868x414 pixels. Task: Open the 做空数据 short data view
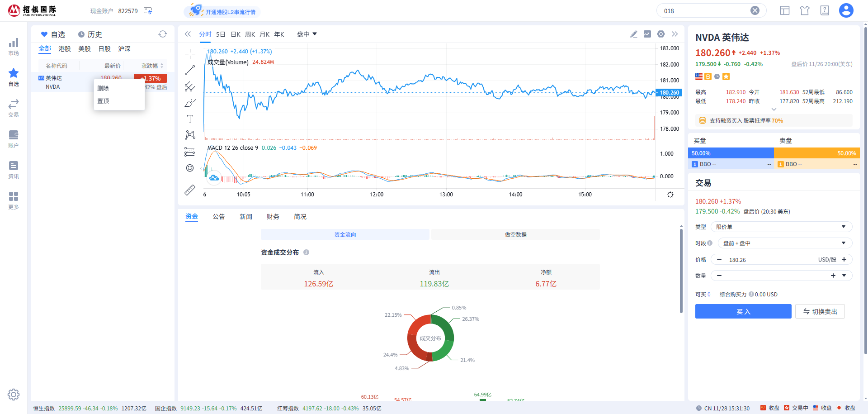[x=515, y=234]
